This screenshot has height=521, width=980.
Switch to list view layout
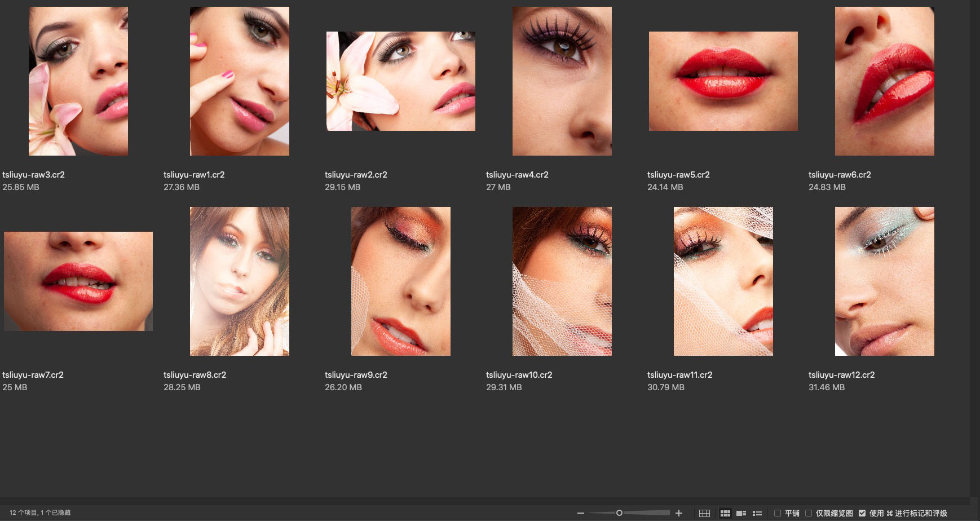(x=757, y=513)
